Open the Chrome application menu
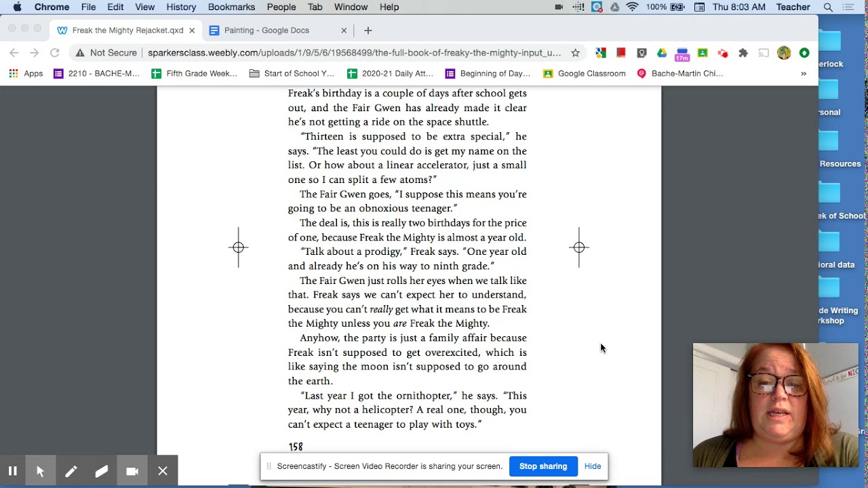Image resolution: width=868 pixels, height=488 pixels. (52, 7)
